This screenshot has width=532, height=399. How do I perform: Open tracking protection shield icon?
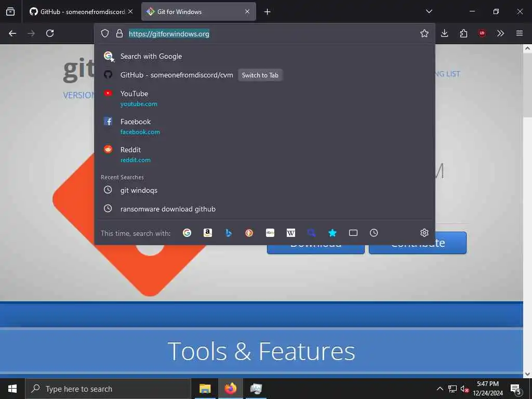point(105,33)
